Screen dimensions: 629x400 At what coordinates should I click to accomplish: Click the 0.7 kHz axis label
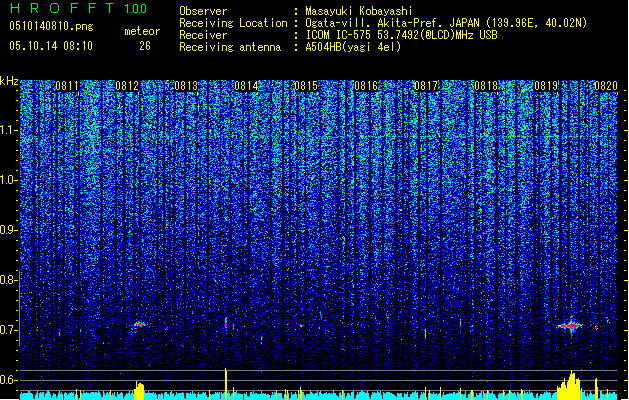coord(8,330)
